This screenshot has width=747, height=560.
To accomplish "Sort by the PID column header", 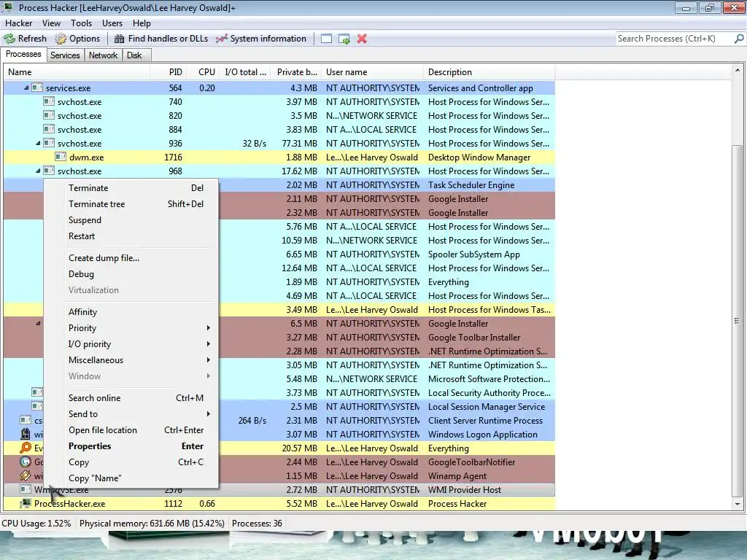I will click(168, 72).
